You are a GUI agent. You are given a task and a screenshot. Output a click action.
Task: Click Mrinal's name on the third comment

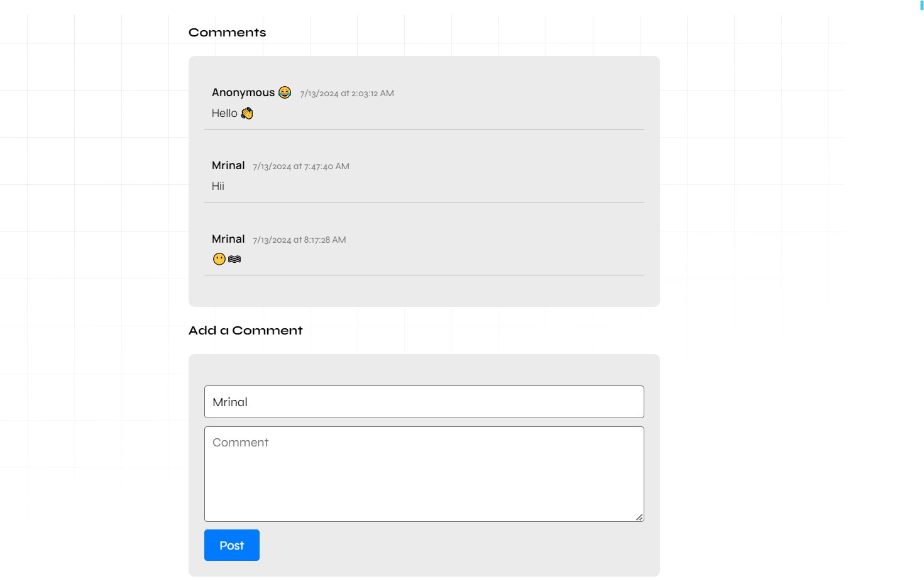[228, 239]
